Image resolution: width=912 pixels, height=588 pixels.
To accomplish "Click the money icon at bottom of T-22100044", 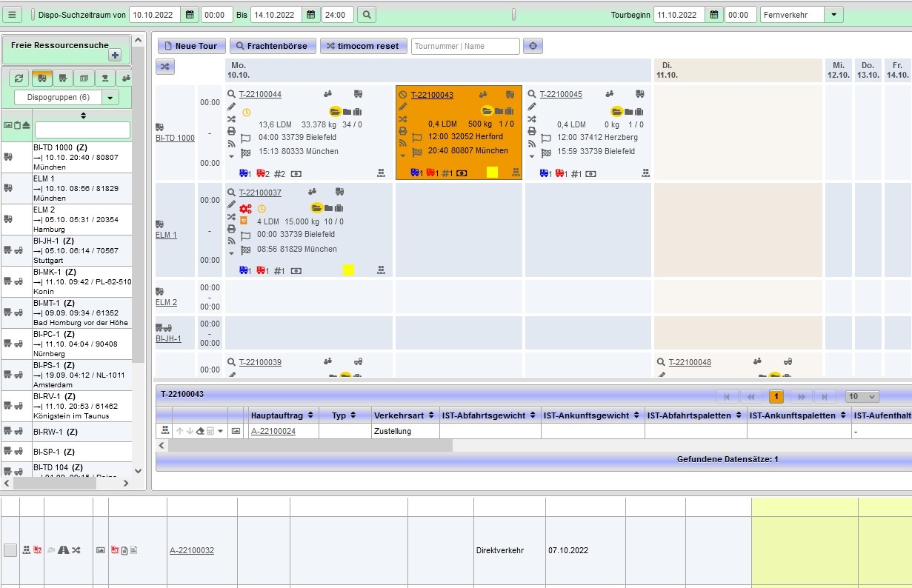I will pos(296,173).
